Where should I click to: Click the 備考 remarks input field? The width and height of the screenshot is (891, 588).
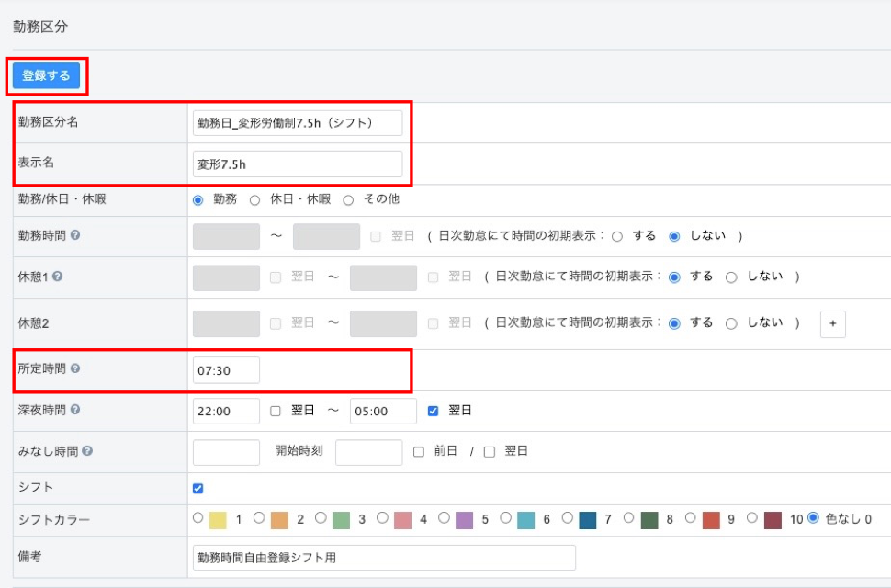pos(384,557)
